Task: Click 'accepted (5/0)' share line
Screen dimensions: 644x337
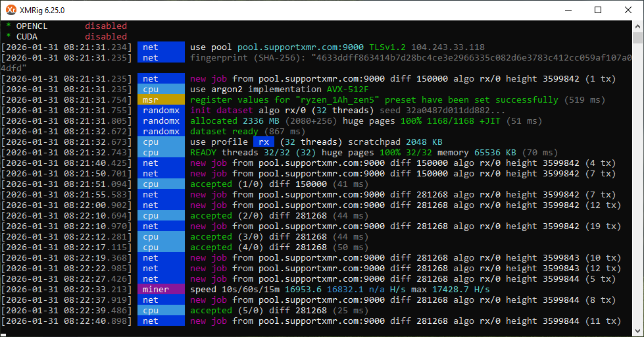Action: pos(280,311)
